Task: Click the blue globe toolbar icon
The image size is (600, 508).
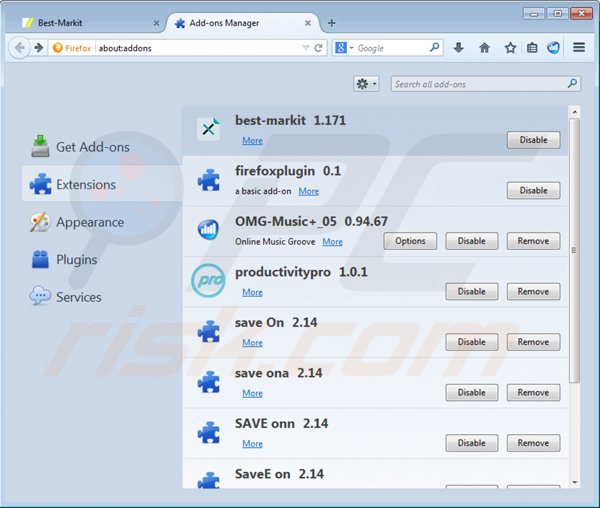Action: [553, 48]
